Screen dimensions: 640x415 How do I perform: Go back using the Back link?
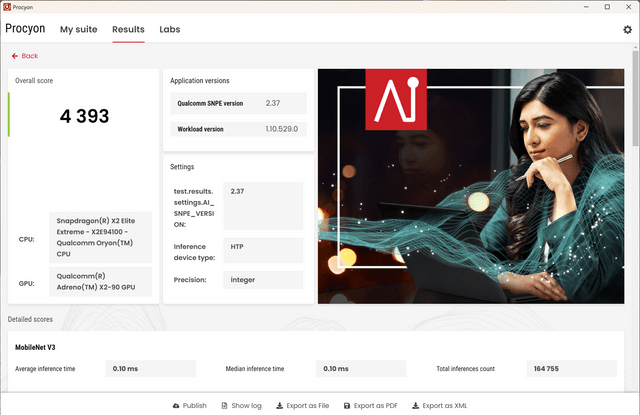pyautogui.click(x=30, y=56)
